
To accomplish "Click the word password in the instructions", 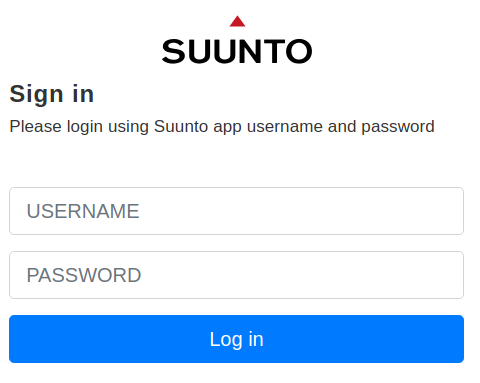I will point(398,127).
